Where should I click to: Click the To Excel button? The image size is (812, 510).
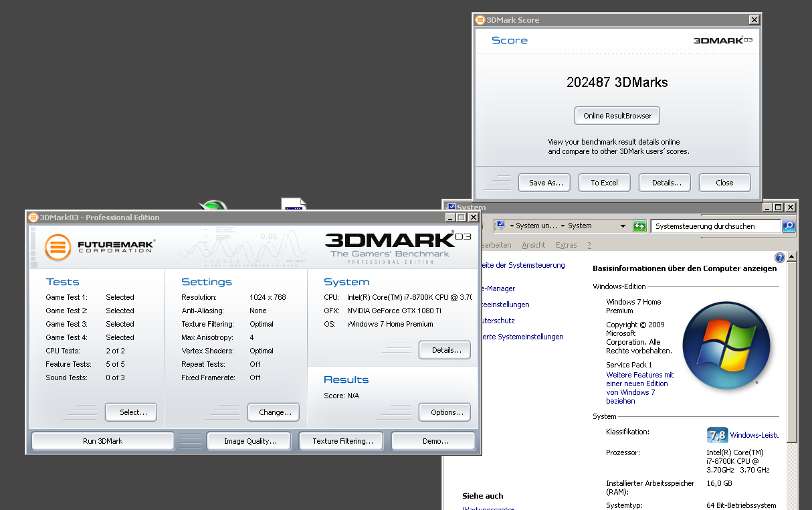[x=605, y=183]
